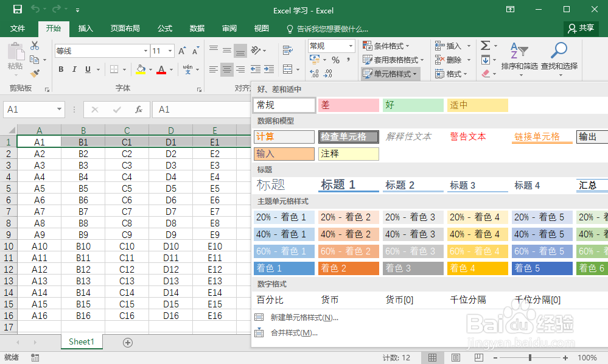Open the Name Box dropdown arrow

pyautogui.click(x=59, y=110)
